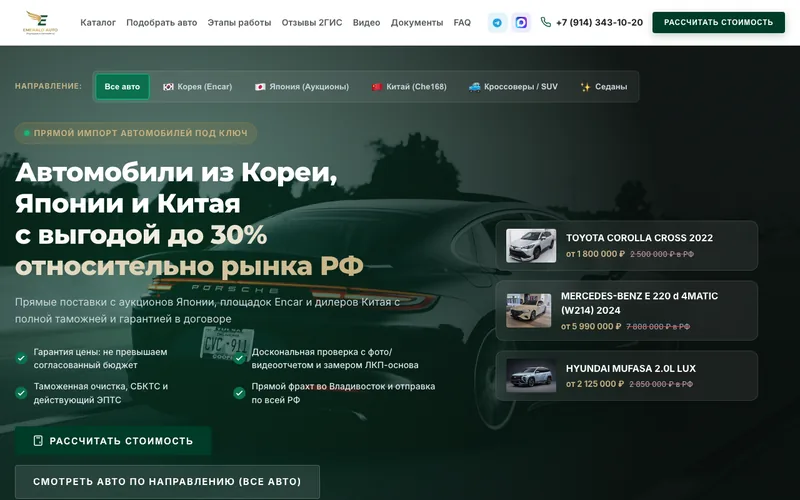Click the НАПРАВЛЕНИЕ: label

click(48, 86)
